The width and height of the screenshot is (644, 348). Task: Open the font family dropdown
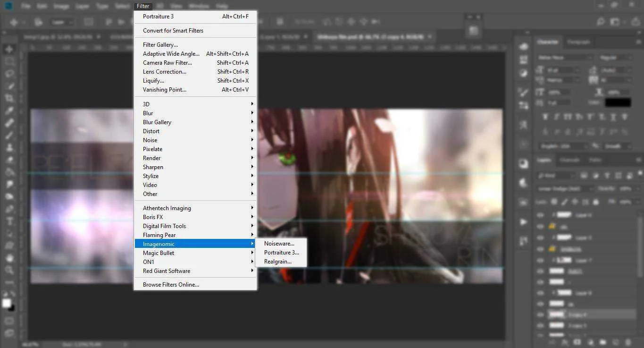pos(565,58)
